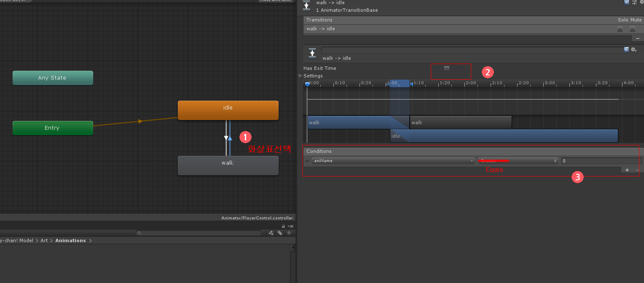The width and height of the screenshot is (644, 283).
Task: Open gear settings dropdown beside transition name field
Action: [633, 50]
